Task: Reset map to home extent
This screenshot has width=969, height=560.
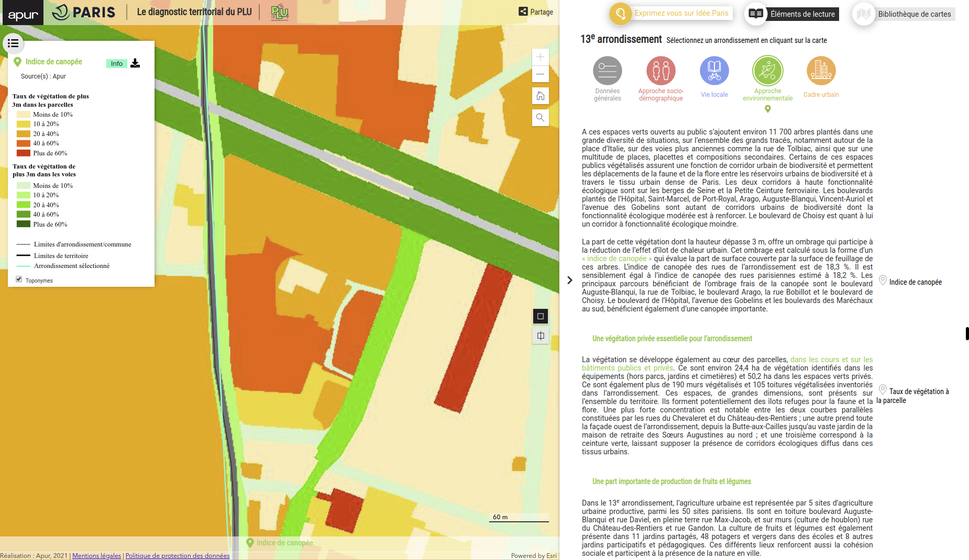Action: 540,96
